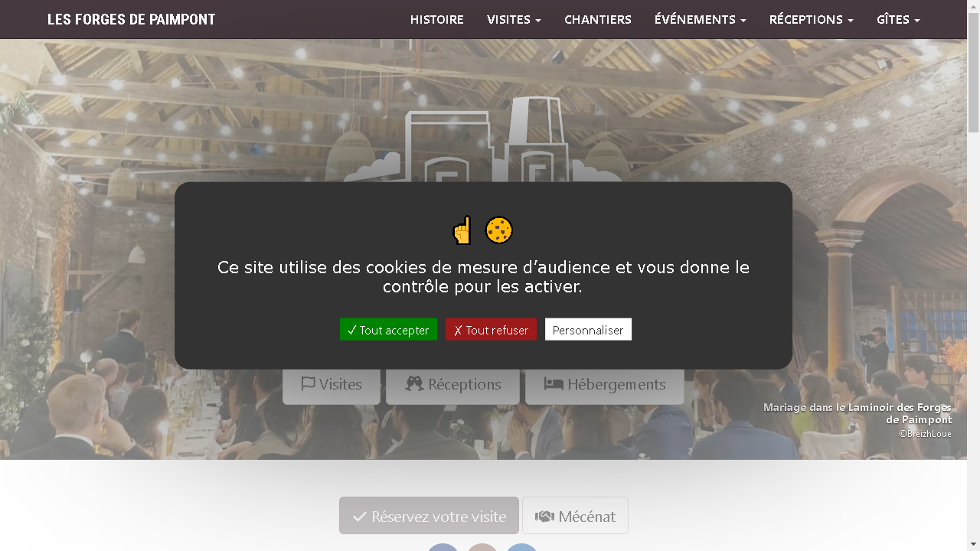This screenshot has height=551, width=980.
Task: Click the masks icon on the Réceptions button
Action: [414, 383]
